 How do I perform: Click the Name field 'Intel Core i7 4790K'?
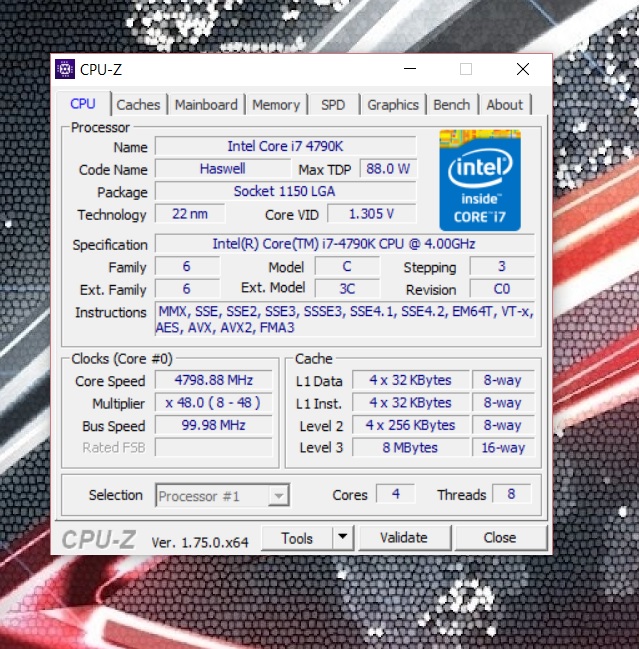[286, 146]
